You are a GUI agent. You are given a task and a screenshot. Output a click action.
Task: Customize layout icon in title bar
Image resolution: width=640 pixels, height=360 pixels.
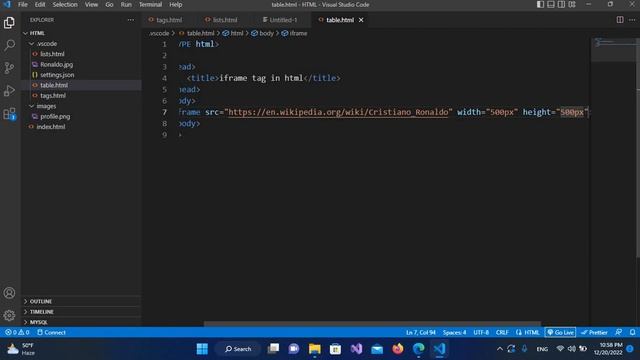[572, 4]
